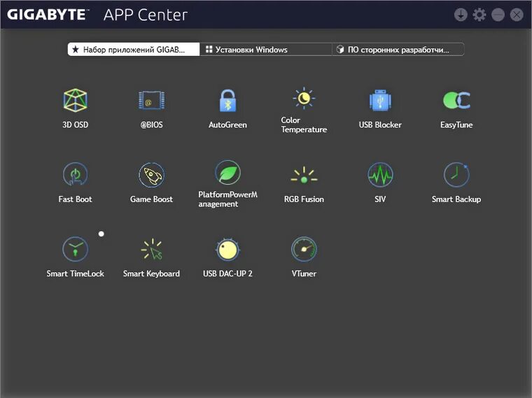Switch to Набор приложений GIGABYTE tab
The image size is (532, 398).
tap(133, 50)
